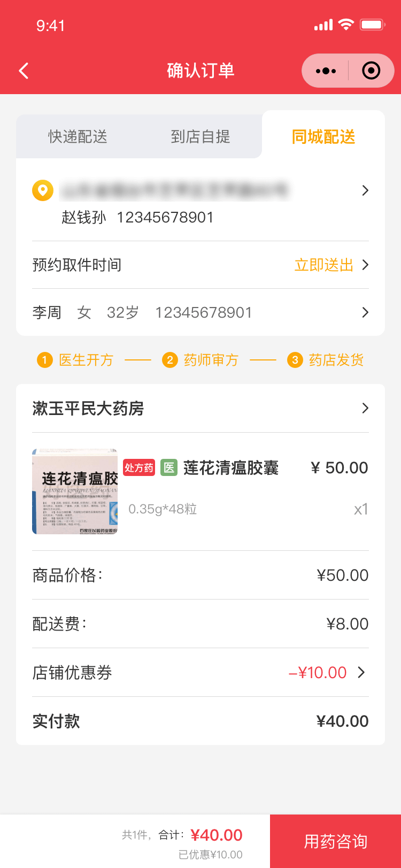Tap step 1 医生开方 indicator
This screenshot has height=868, width=401.
pyautogui.click(x=75, y=360)
